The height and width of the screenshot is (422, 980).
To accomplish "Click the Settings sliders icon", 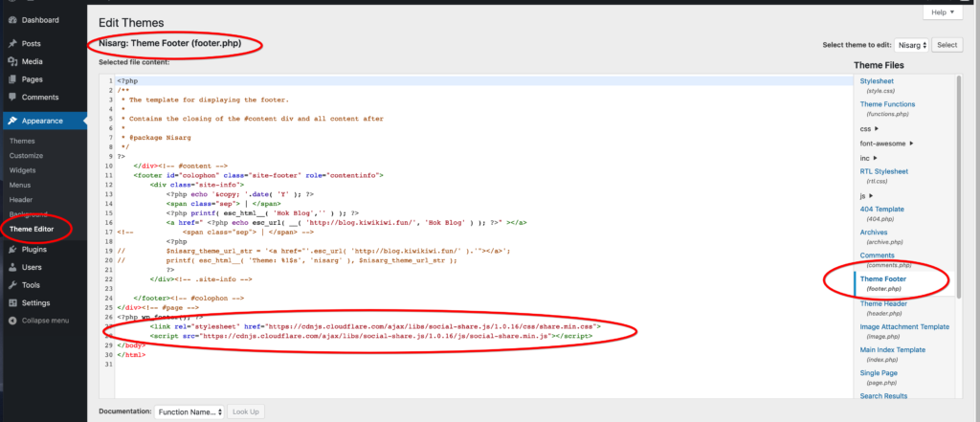I will click(x=12, y=302).
